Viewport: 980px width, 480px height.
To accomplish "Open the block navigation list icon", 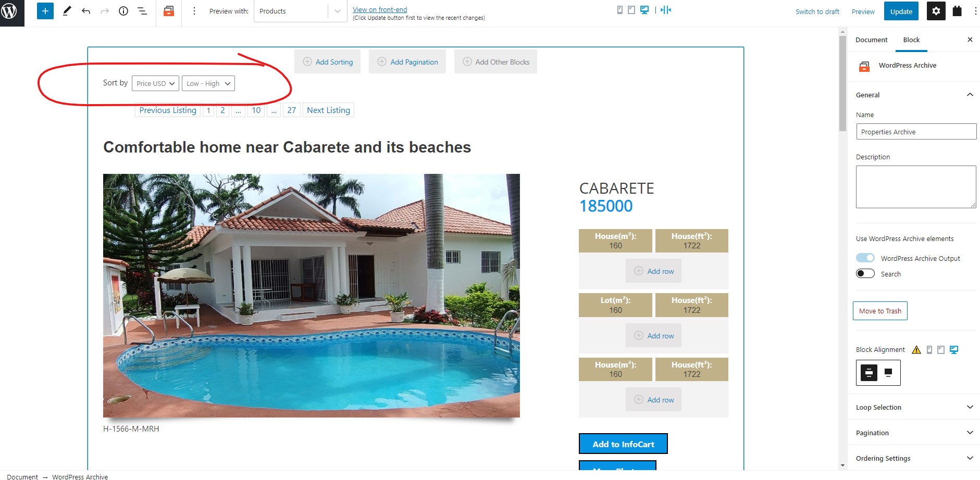I will click(x=142, y=11).
